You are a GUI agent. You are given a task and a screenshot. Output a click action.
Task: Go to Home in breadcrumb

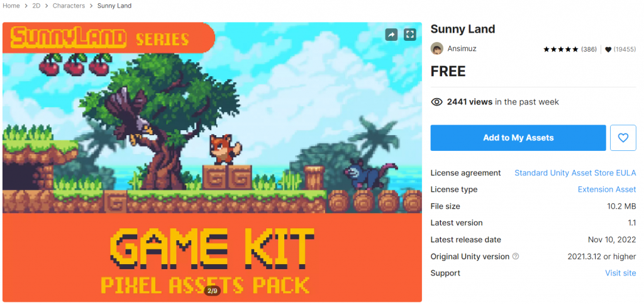pyautogui.click(x=11, y=6)
